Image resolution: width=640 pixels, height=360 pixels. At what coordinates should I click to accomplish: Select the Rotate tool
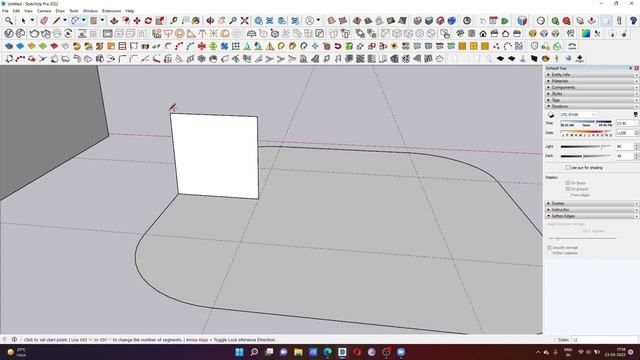pos(148,20)
